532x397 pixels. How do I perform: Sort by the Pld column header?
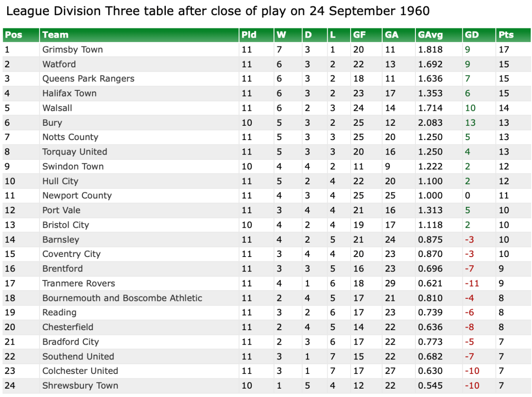coord(249,35)
